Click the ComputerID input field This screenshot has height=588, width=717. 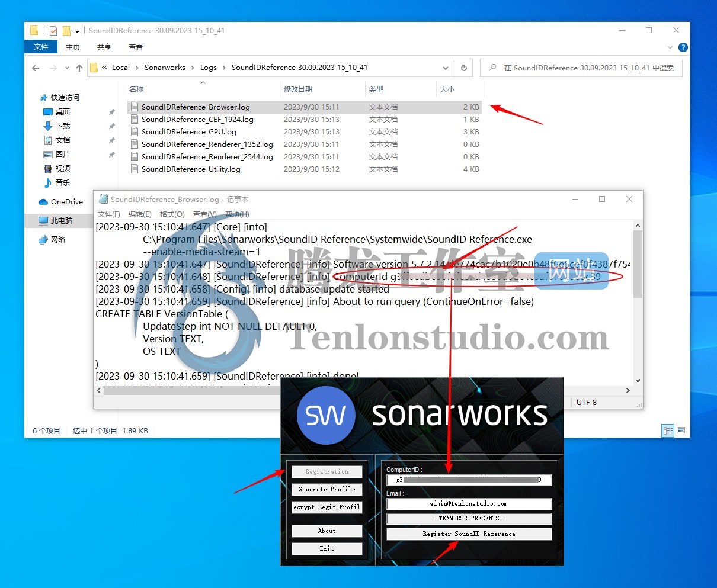pyautogui.click(x=469, y=480)
